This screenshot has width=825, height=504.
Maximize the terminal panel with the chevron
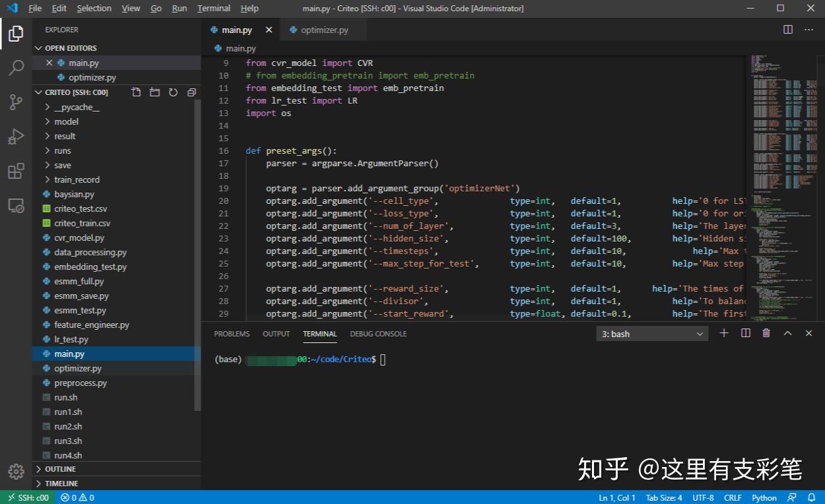(787, 333)
